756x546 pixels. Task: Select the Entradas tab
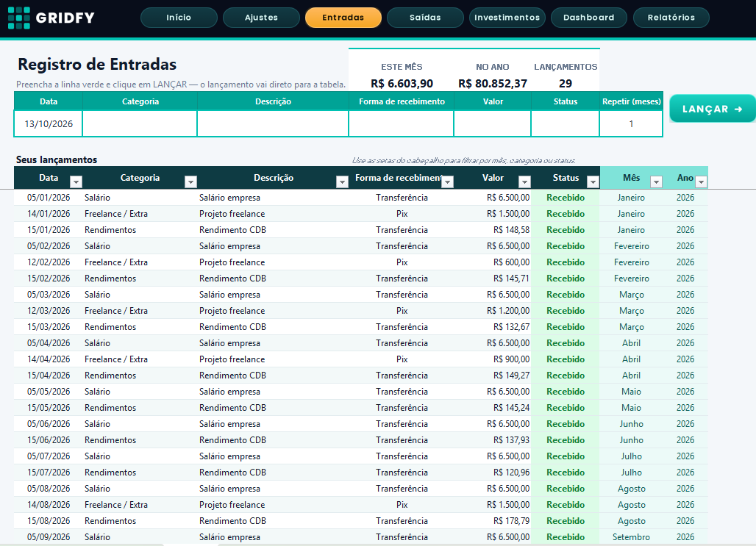click(x=343, y=18)
